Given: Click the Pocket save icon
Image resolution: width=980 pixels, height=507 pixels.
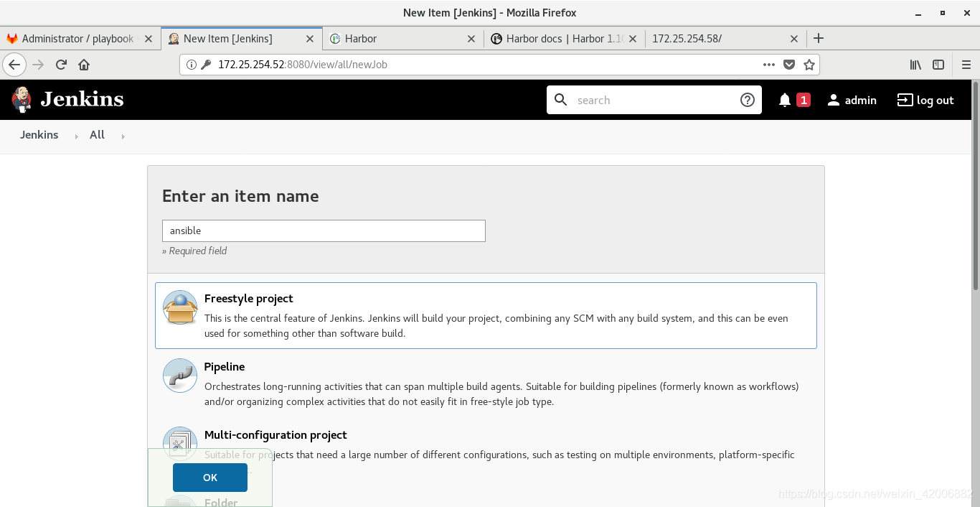Looking at the screenshot, I should click(789, 65).
